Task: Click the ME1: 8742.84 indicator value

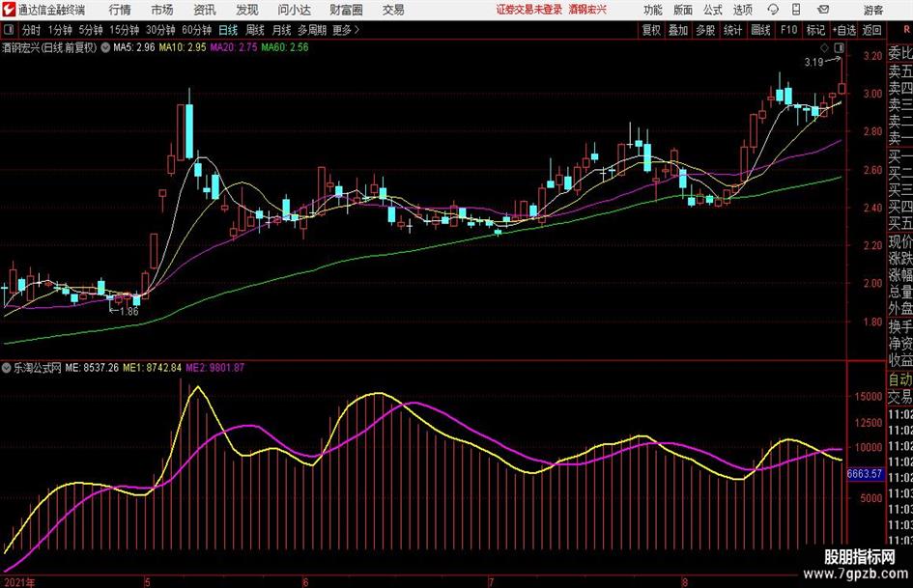Action: click(x=152, y=367)
